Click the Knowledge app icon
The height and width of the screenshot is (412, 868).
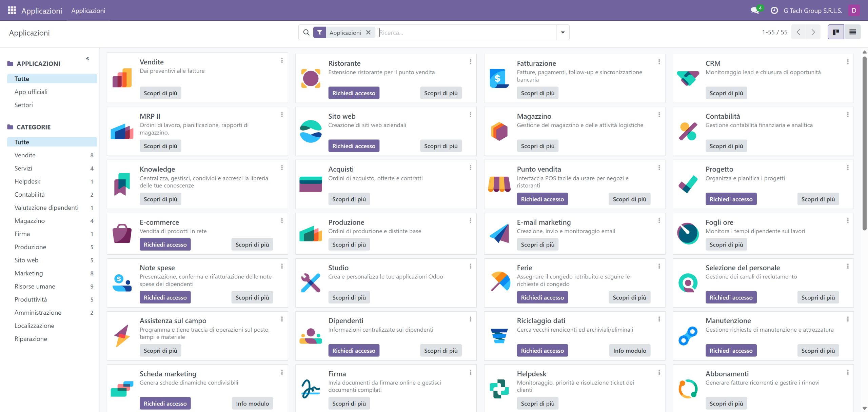click(x=122, y=184)
